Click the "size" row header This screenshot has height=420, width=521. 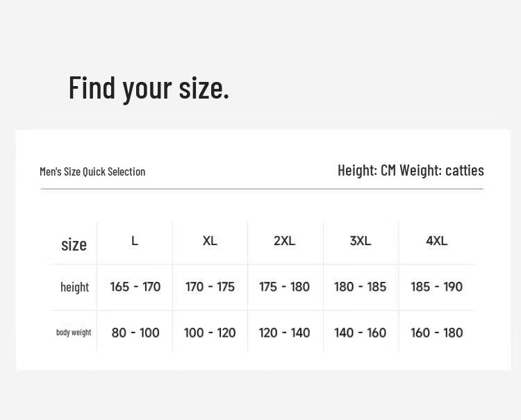pyautogui.click(x=74, y=244)
